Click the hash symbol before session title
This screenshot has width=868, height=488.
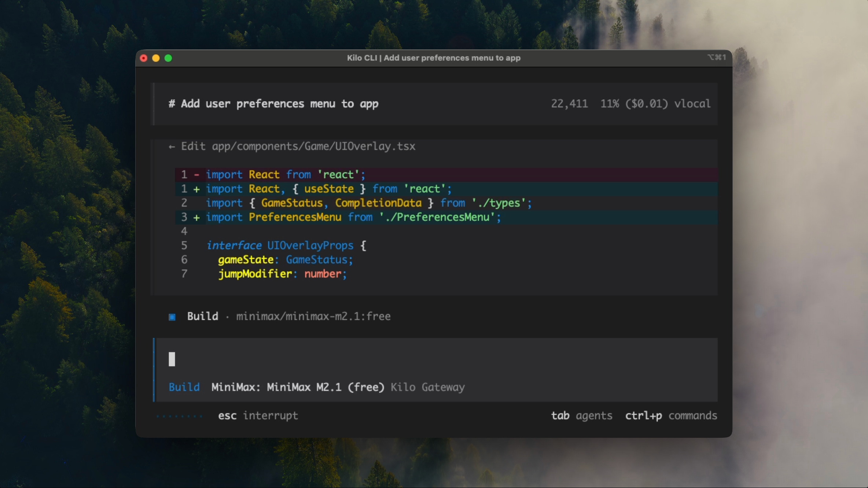[172, 104]
